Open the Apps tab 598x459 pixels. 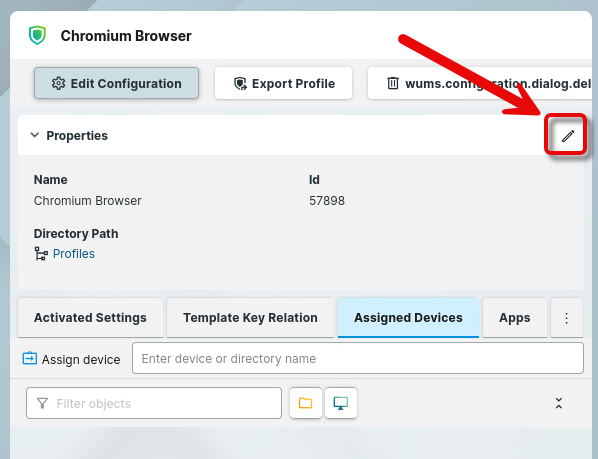point(514,318)
